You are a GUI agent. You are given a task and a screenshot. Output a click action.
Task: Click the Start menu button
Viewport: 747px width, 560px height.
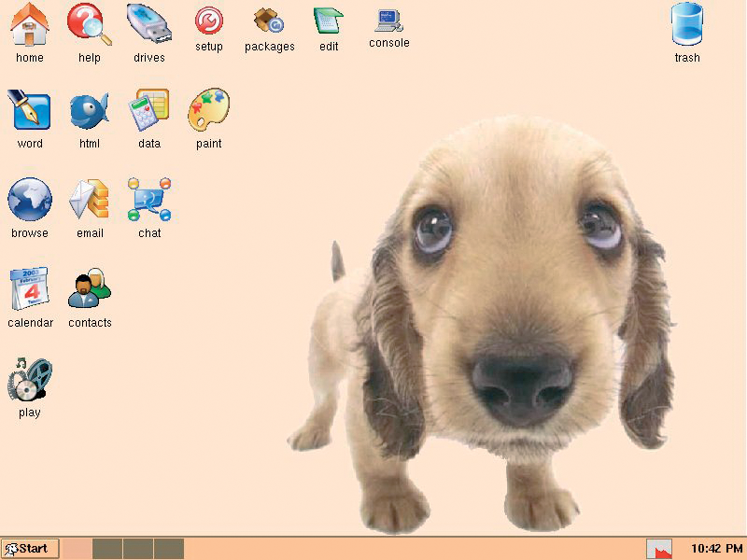(30, 549)
